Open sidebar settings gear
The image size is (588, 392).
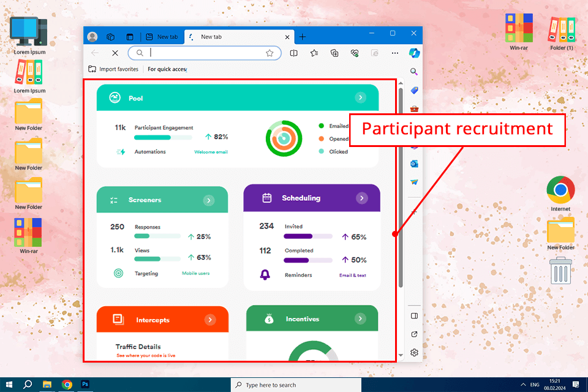click(415, 353)
